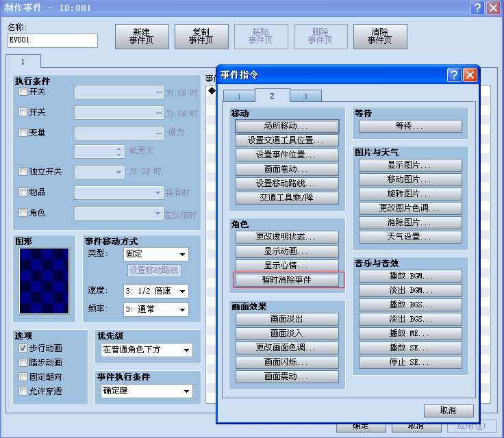Enable the 固定朝向 option
The image size is (504, 438).
tap(23, 376)
